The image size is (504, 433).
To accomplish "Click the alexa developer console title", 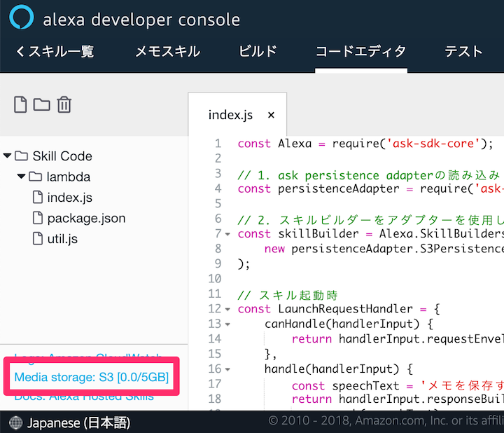I will pos(141,20).
